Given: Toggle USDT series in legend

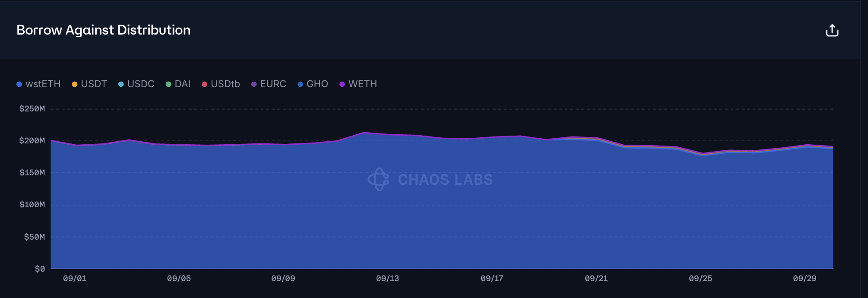Looking at the screenshot, I should [x=89, y=84].
